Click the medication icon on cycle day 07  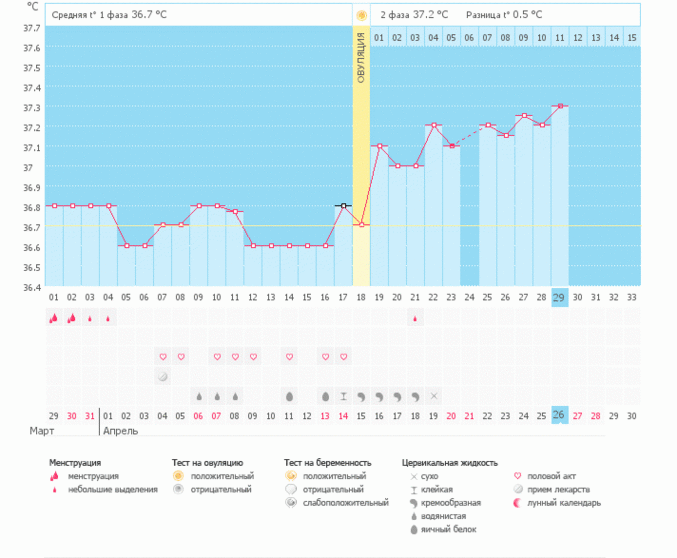pos(162,376)
